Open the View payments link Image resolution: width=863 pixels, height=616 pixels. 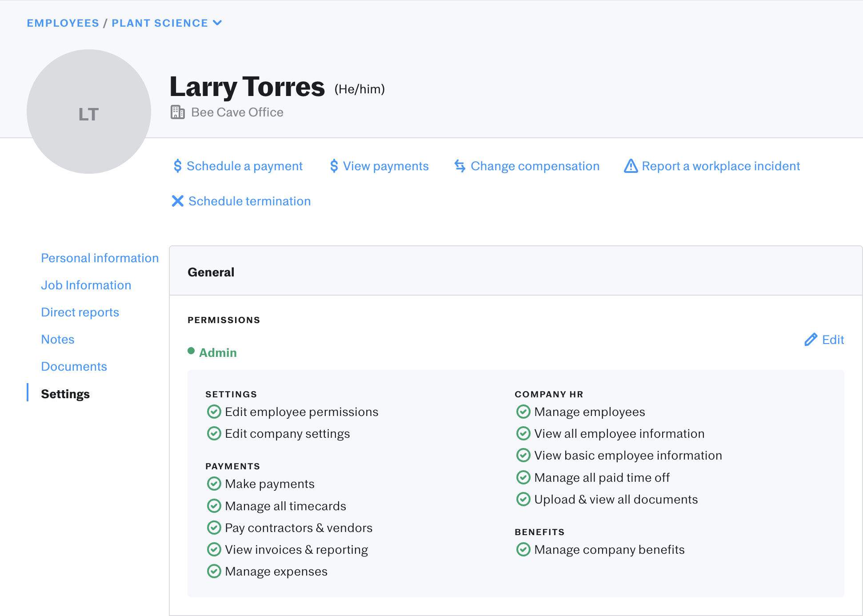tap(386, 166)
